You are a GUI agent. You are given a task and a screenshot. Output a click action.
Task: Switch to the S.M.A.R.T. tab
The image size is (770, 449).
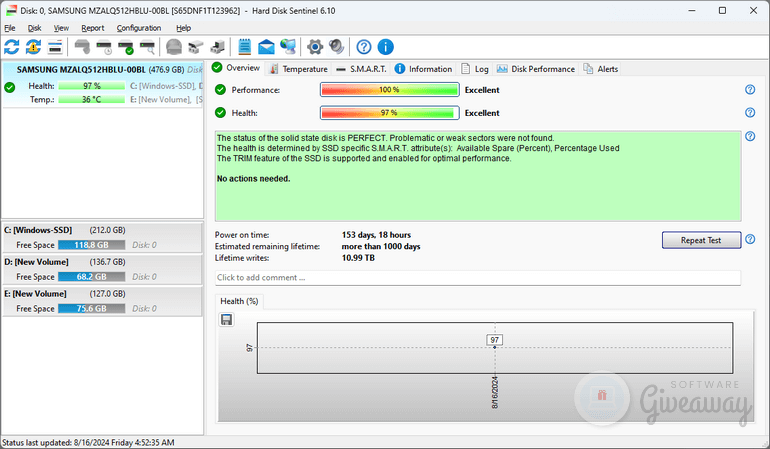point(361,69)
